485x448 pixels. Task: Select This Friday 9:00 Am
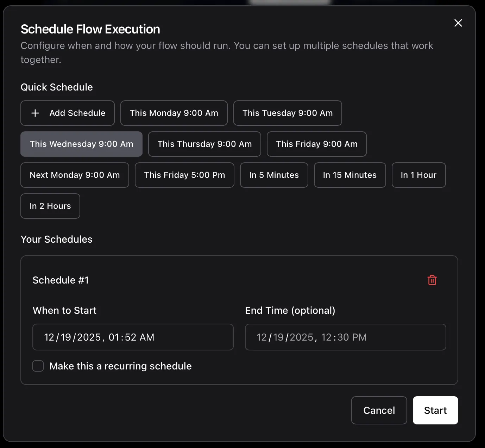pos(316,144)
